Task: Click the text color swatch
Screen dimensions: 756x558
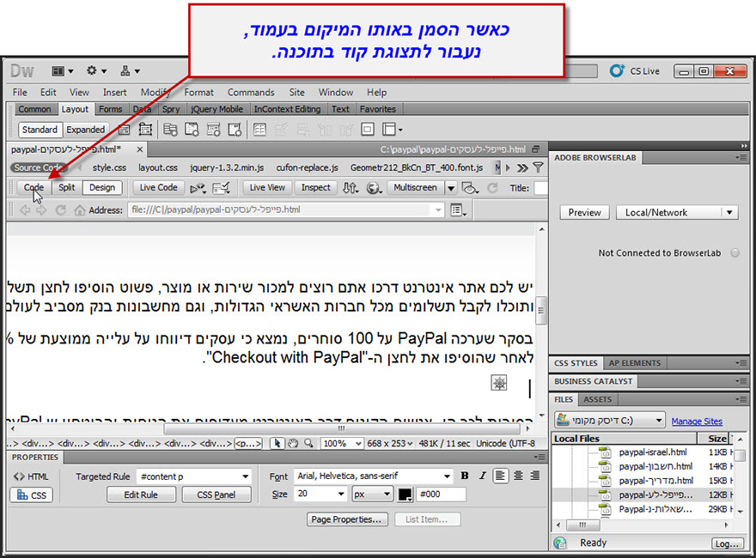Action: click(405, 494)
